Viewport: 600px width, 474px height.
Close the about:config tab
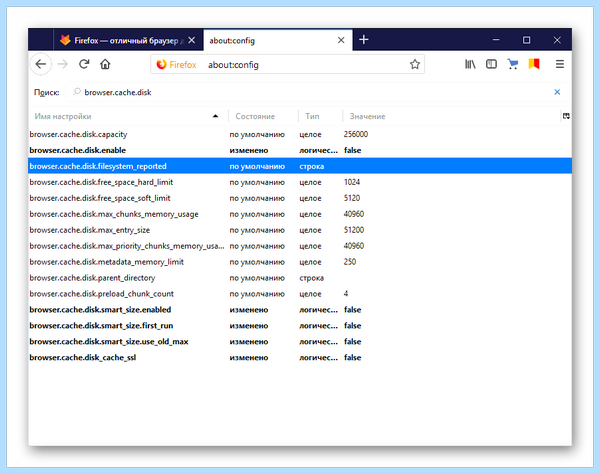341,40
